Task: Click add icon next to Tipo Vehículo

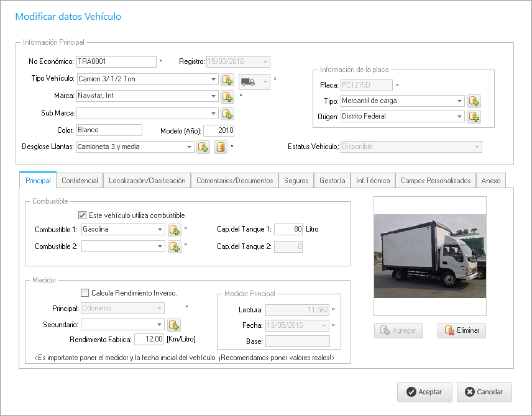Action: point(227,80)
